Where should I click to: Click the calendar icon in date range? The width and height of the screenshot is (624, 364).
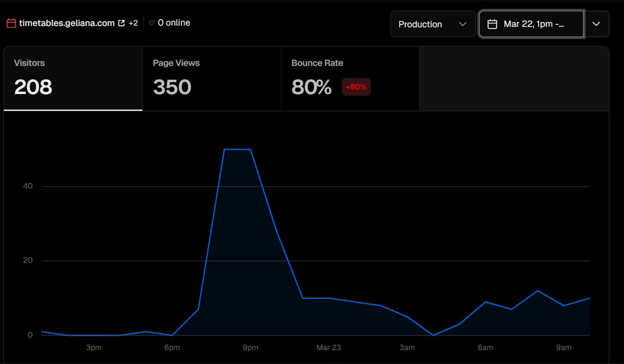point(492,24)
